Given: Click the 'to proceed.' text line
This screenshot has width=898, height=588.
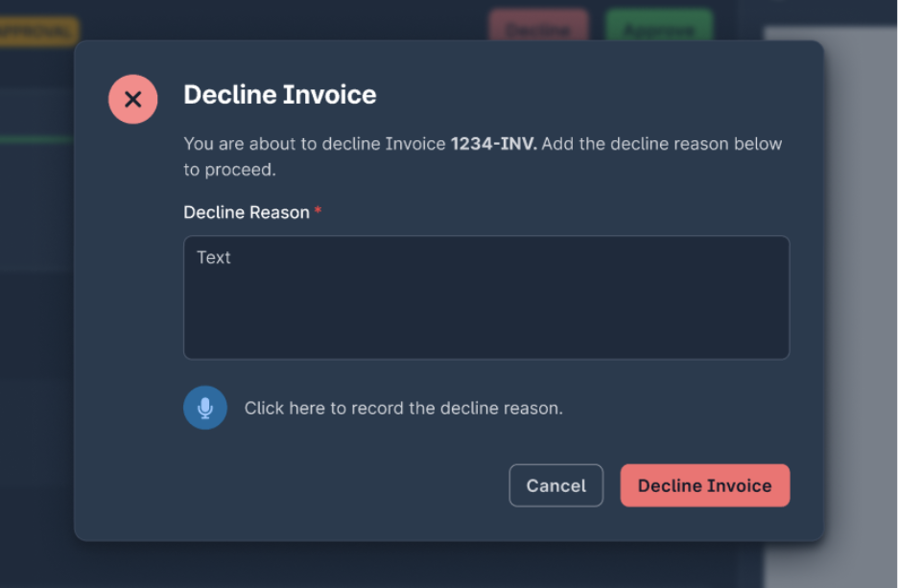Looking at the screenshot, I should 229,170.
